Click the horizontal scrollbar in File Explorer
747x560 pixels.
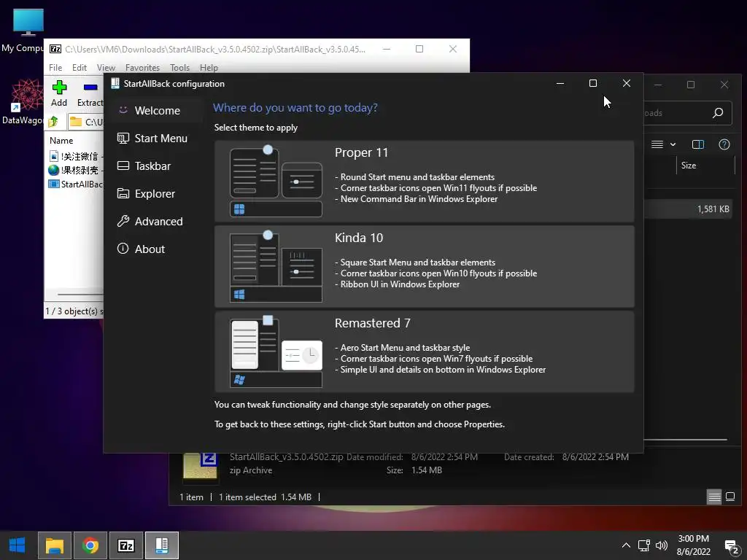coord(686,440)
